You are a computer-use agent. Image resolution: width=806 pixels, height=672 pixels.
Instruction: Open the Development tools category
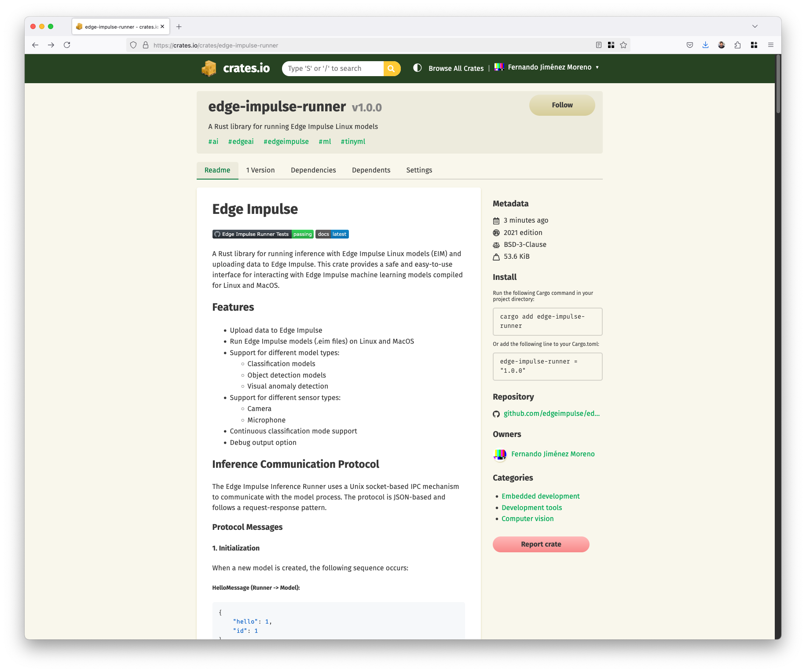[x=532, y=507]
